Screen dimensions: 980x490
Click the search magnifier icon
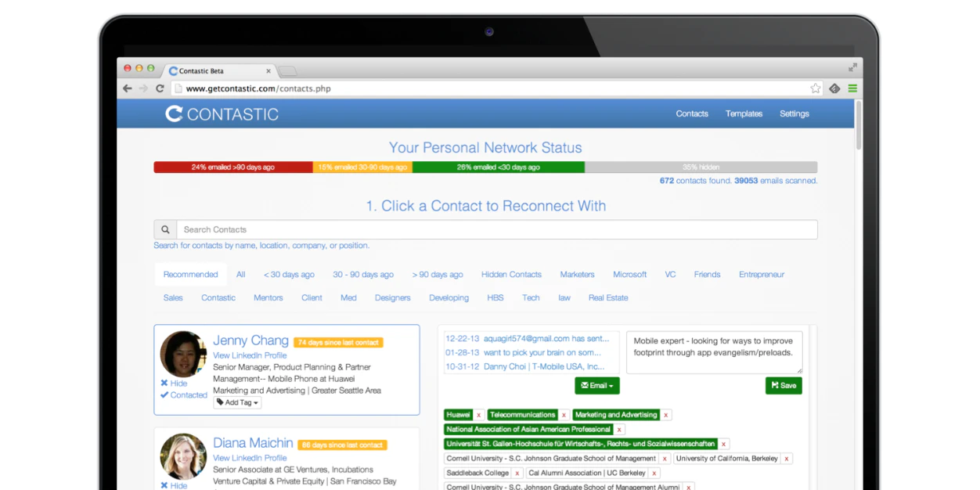[165, 229]
